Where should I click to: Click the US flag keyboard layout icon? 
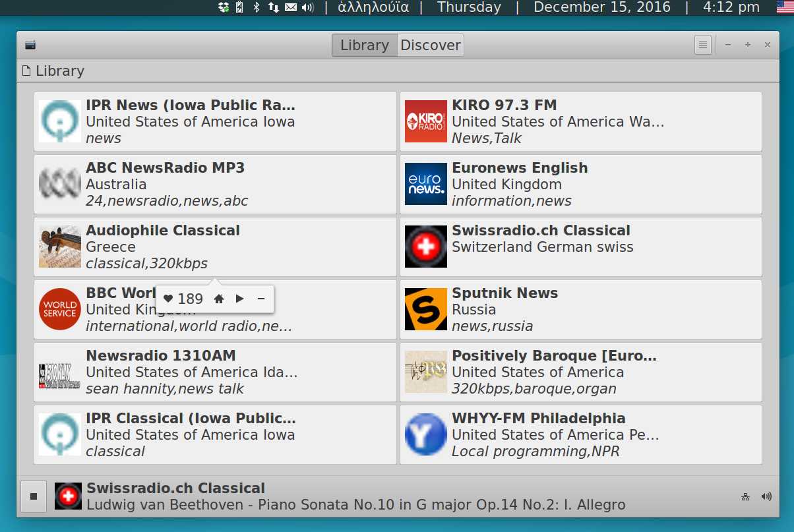[786, 7]
